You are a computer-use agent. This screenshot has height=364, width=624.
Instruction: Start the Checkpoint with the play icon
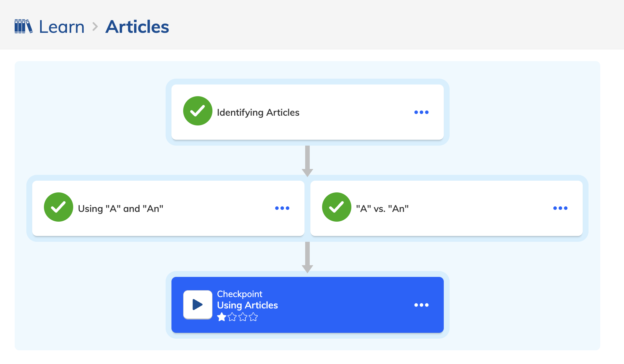[x=198, y=305]
